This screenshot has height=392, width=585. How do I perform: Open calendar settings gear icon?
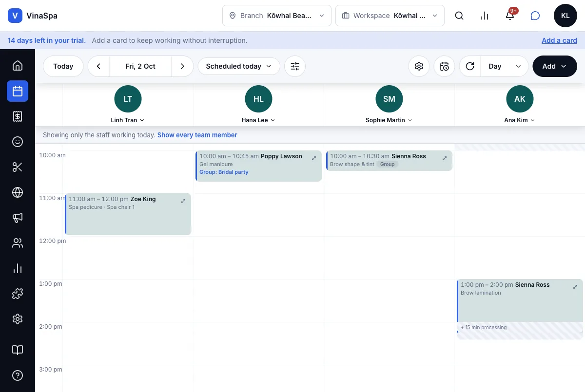419,66
